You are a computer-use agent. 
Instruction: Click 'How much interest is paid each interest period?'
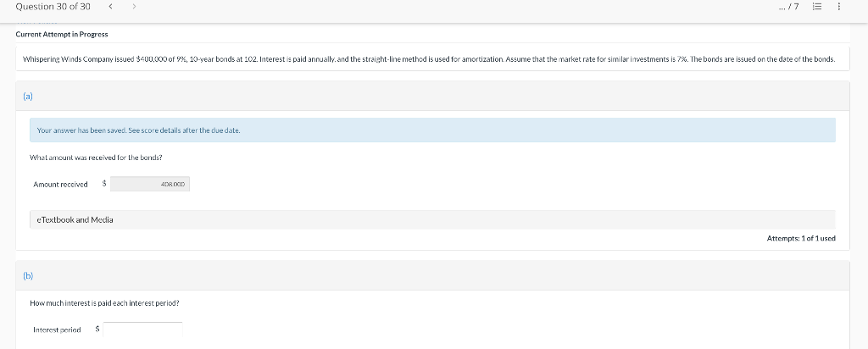click(104, 303)
